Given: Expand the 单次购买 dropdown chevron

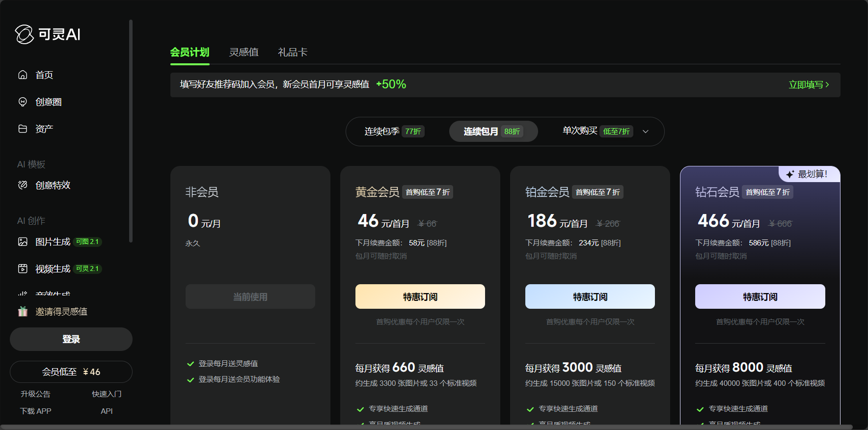Looking at the screenshot, I should [646, 132].
